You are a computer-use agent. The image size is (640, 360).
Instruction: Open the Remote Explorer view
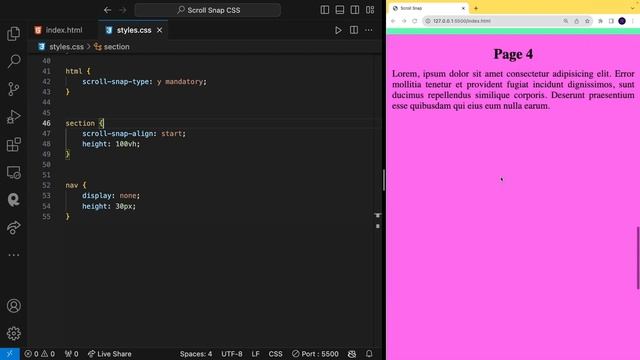click(x=13, y=172)
